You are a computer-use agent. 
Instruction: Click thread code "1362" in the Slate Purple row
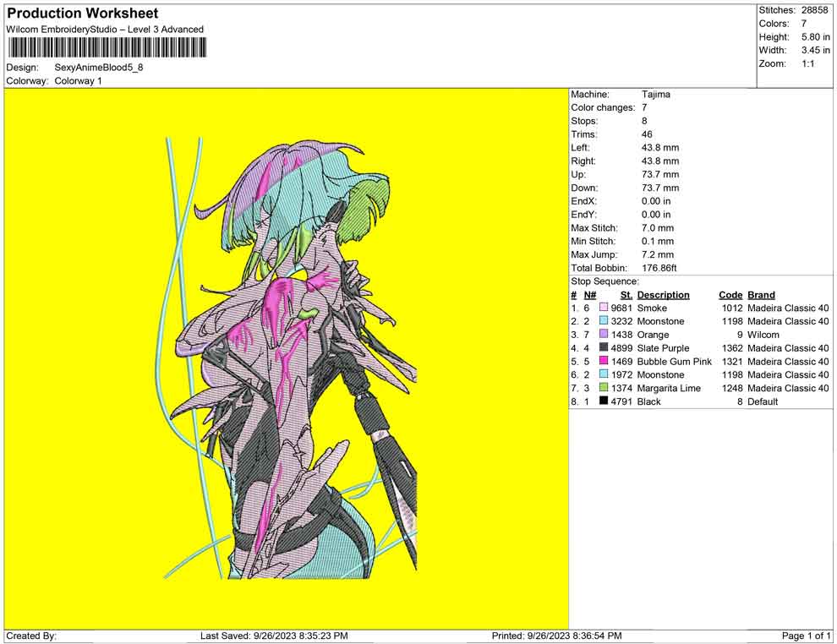pos(732,348)
